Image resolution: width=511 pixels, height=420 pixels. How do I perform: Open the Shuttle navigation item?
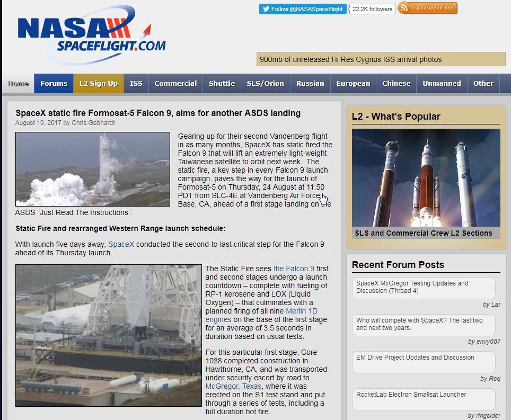pos(222,84)
